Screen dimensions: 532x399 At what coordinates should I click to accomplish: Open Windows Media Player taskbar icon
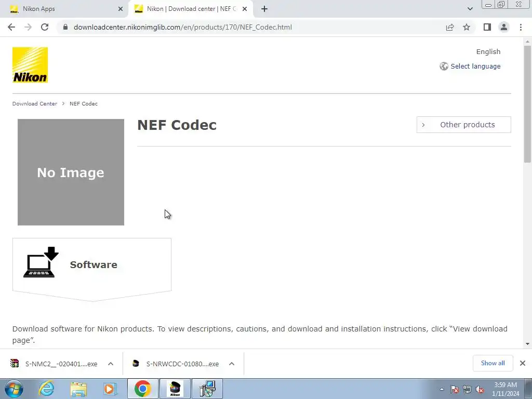pyautogui.click(x=110, y=389)
